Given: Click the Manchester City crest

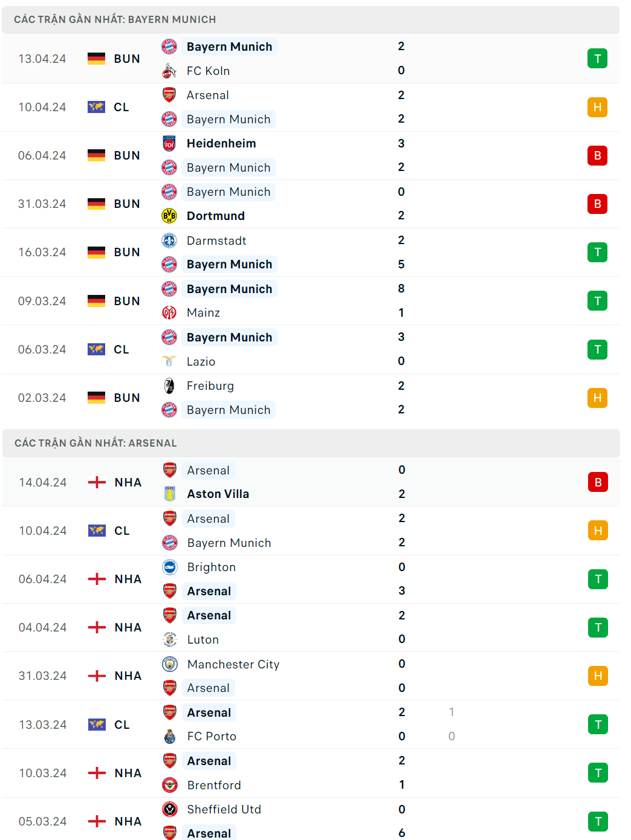Looking at the screenshot, I should click(170, 664).
